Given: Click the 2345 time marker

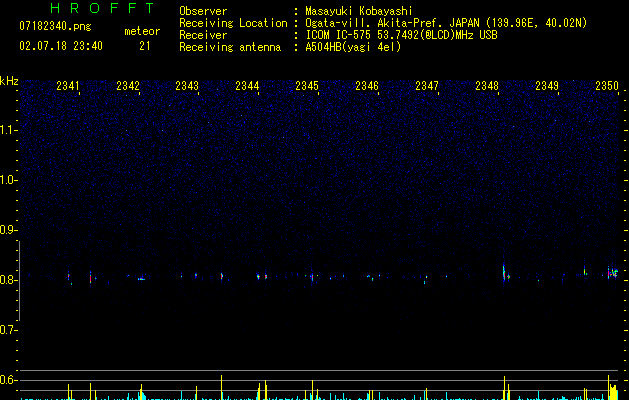Looking at the screenshot, I should pos(307,86).
